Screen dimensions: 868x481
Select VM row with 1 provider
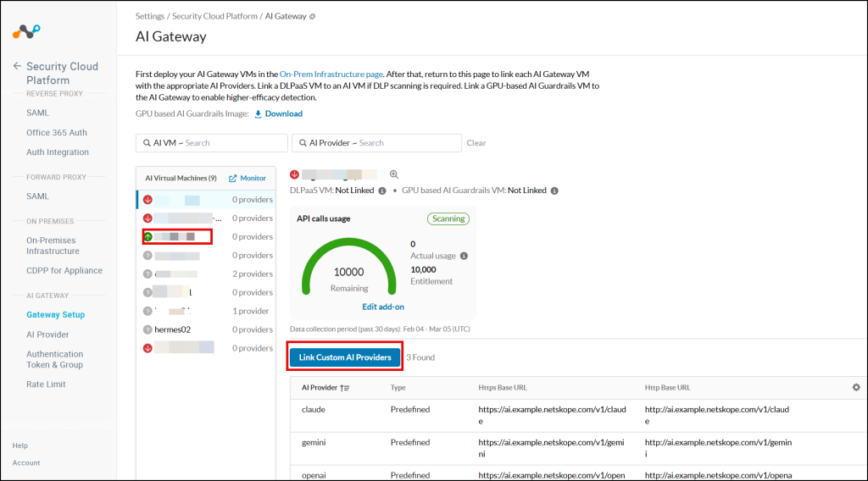pyautogui.click(x=206, y=312)
